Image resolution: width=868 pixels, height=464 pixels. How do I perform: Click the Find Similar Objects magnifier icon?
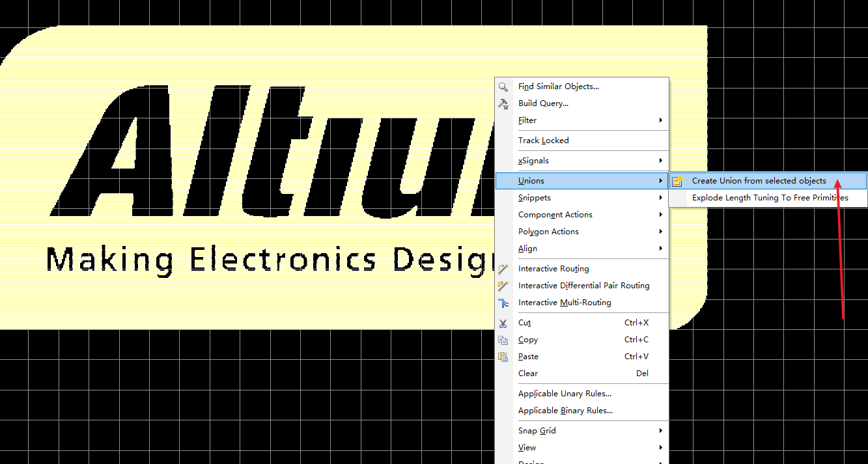pos(503,87)
